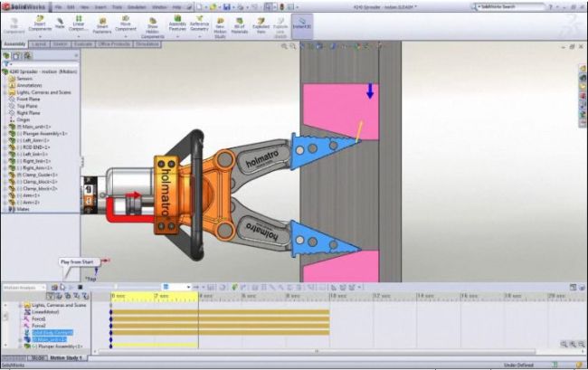588x370 pixels.
Task: Open the Tools menu
Action: pyautogui.click(x=117, y=6)
